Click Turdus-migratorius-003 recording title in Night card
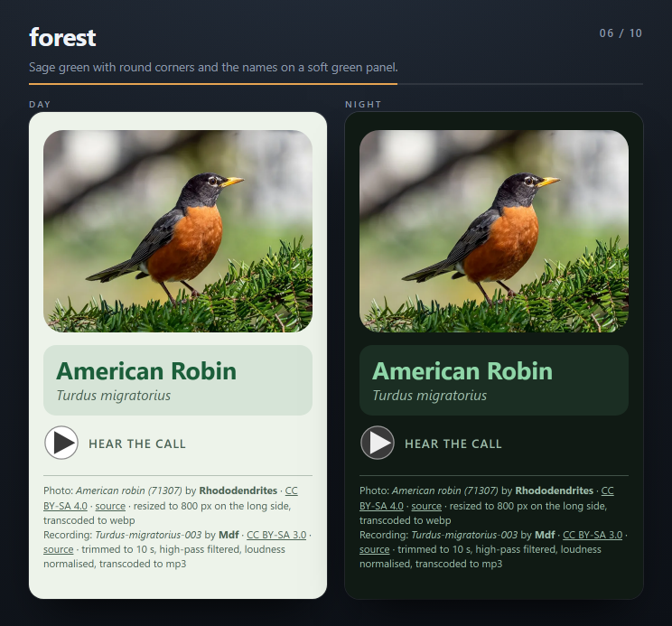Screen dimensions: 672x626 point(464,535)
